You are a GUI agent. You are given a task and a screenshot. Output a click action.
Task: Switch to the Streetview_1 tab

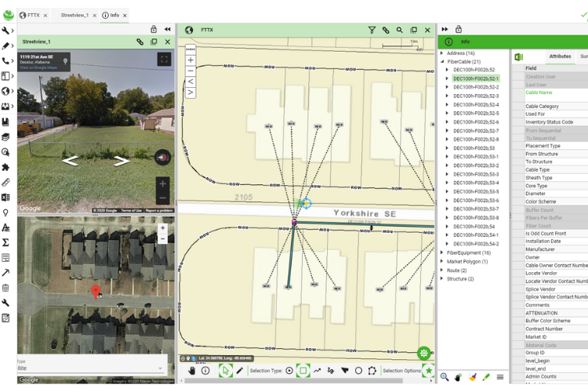tap(74, 16)
